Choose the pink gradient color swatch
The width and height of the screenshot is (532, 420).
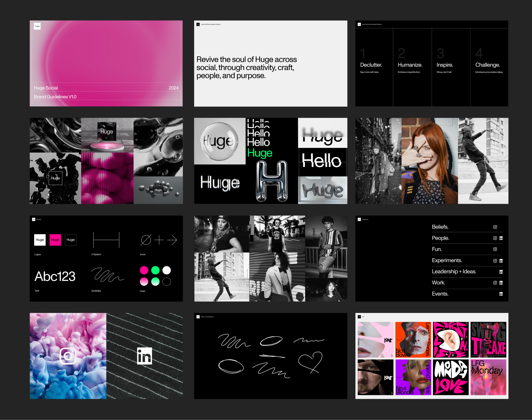click(144, 282)
